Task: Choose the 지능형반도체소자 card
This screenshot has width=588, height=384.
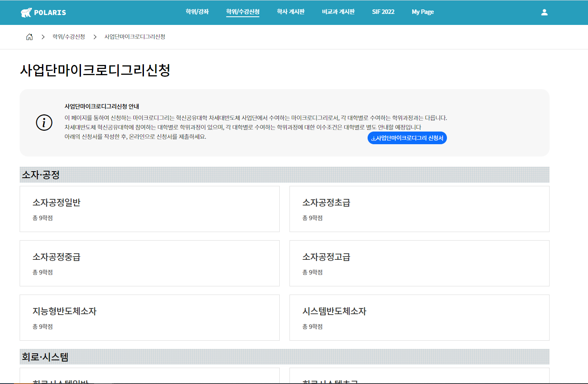Action: point(150,317)
